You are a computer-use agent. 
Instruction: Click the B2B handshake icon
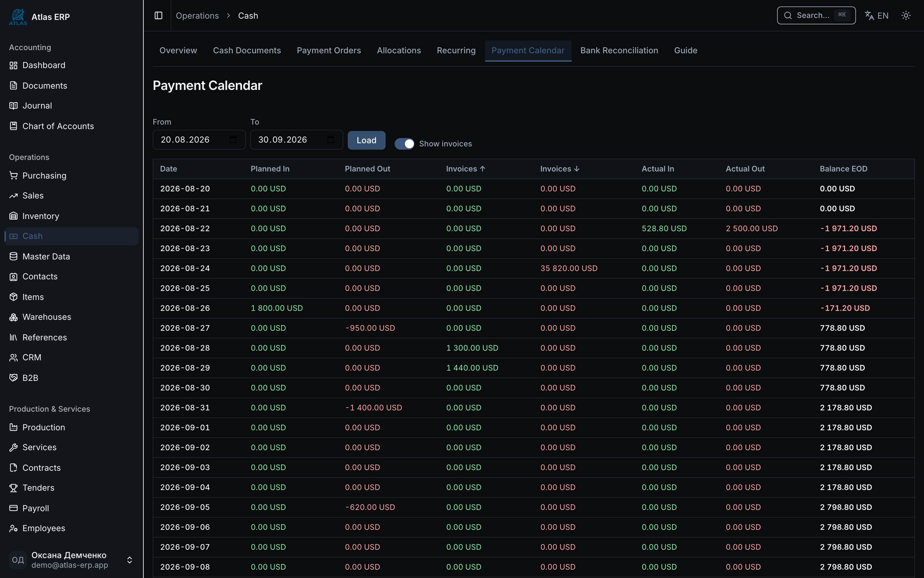click(13, 378)
